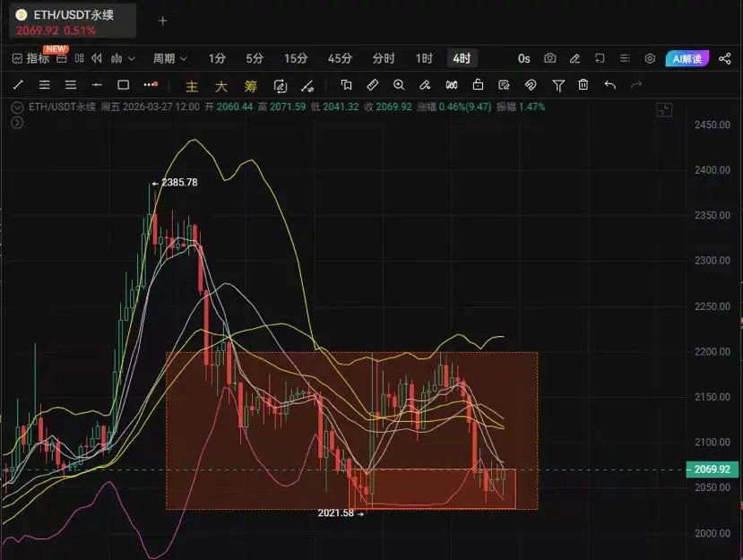Viewport: 743px width, 560px height.
Task: Delete drawings with the trash icon
Action: [x=583, y=85]
